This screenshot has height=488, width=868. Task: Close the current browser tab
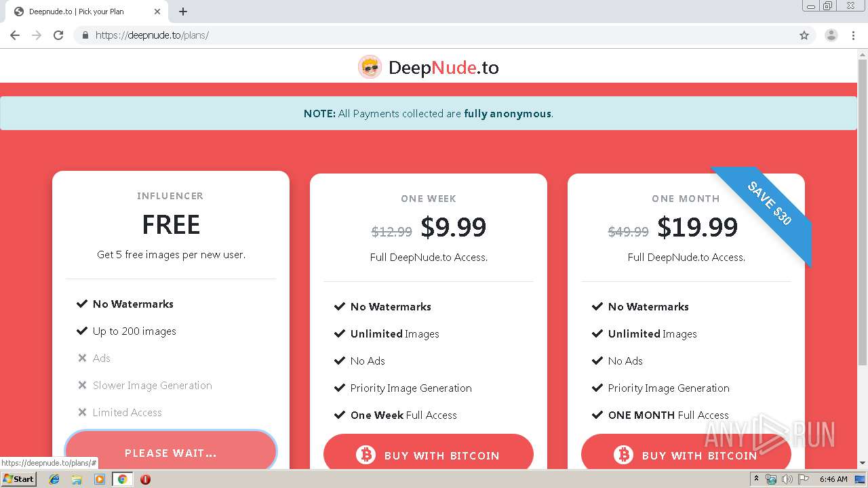tap(157, 12)
